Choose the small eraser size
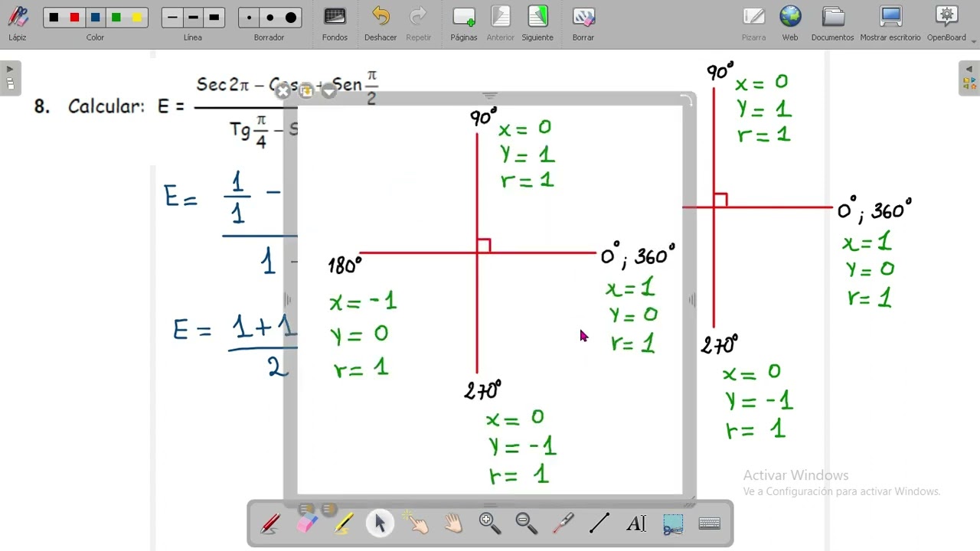This screenshot has height=551, width=980. click(249, 18)
